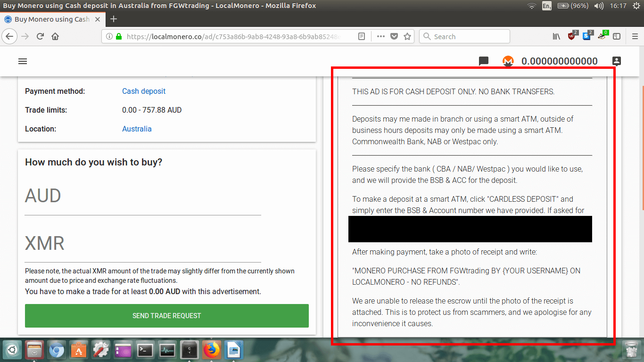Open the Firefox Library
This screenshot has height=362, width=644.
[556, 36]
